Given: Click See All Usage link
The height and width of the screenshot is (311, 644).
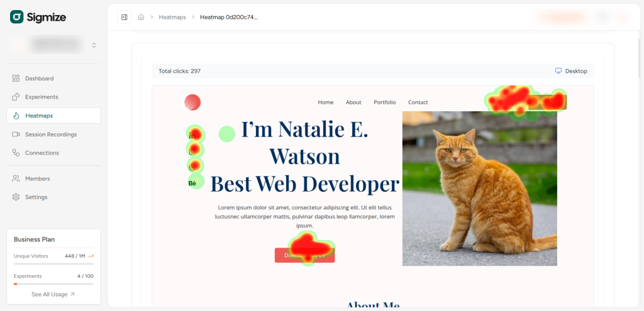Looking at the screenshot, I should pos(53,294).
